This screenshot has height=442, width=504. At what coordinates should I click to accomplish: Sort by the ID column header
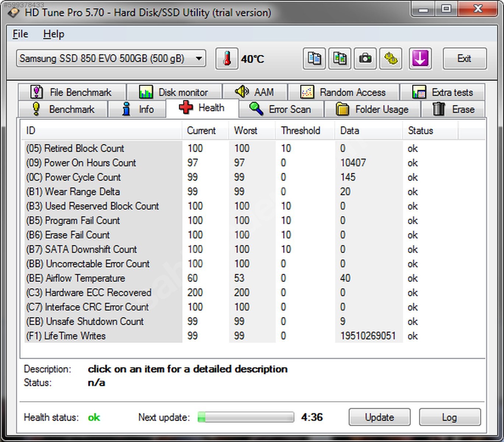[x=102, y=130]
